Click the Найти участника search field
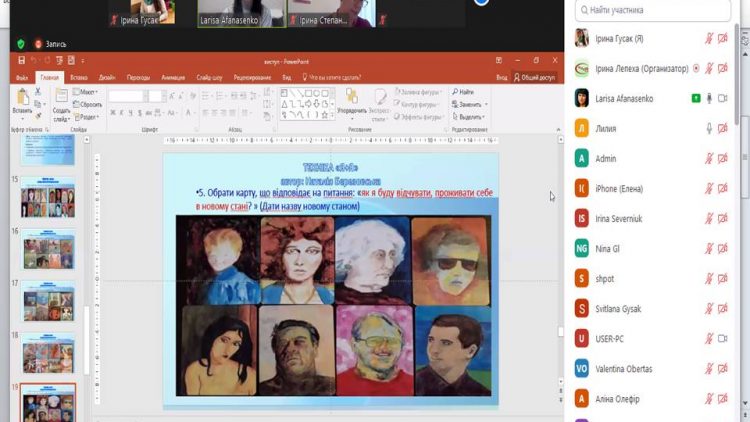750x422 pixels. pos(653,10)
